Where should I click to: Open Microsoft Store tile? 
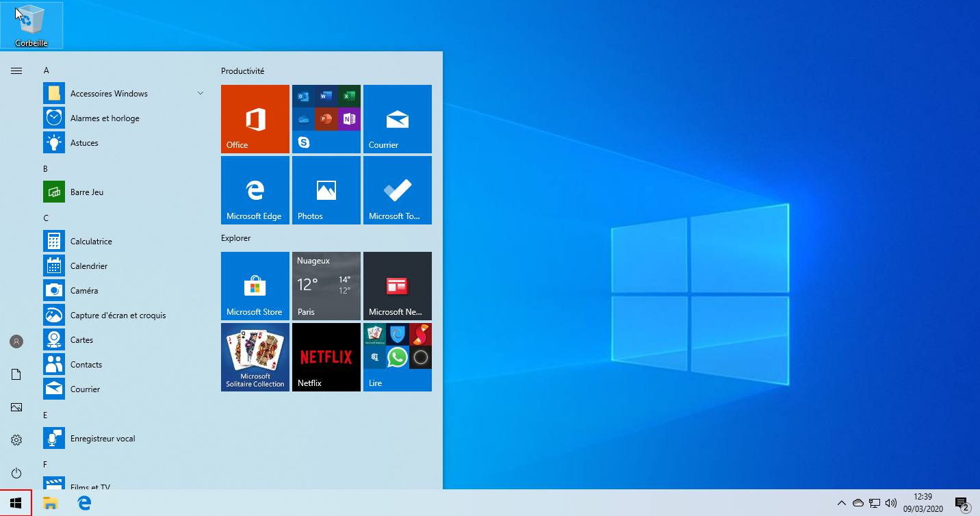coord(255,286)
